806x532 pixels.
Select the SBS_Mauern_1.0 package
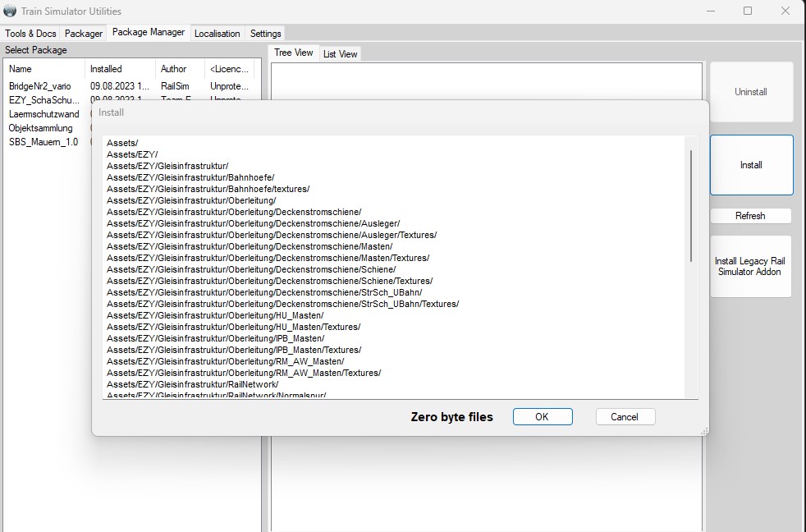click(44, 142)
